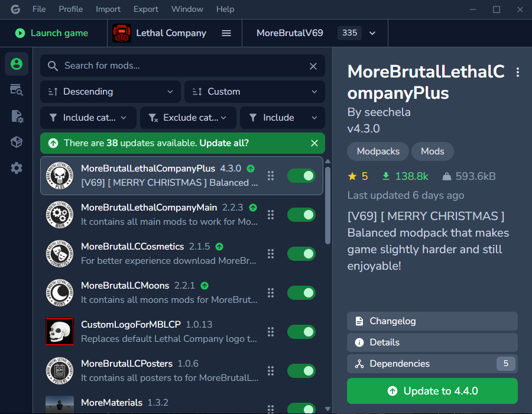Open the Export menu
Screen dimensions: 532x414
pyautogui.click(x=145, y=9)
